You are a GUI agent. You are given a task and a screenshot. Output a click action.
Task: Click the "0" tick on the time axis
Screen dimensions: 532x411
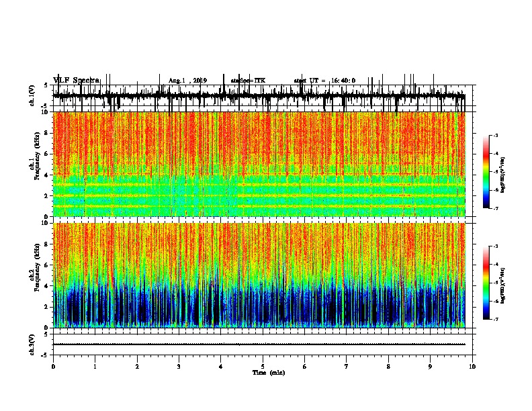tap(53, 367)
